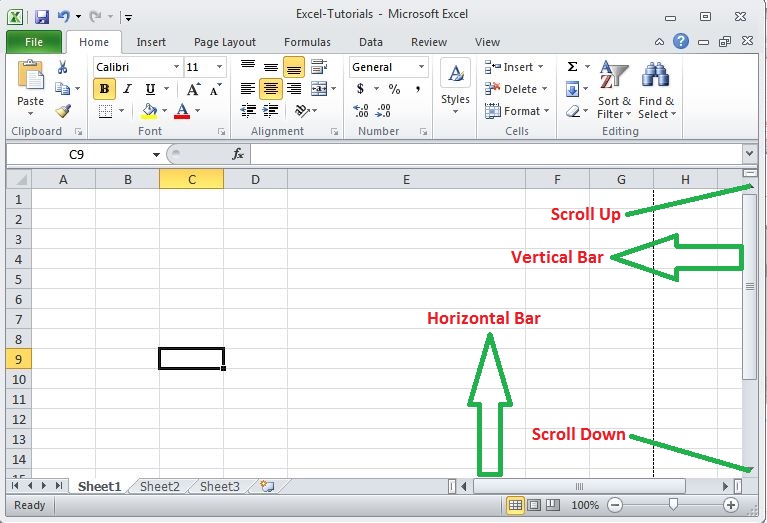Click the Decrease Decimal icon
Image resolution: width=767 pixels, height=523 pixels.
(x=383, y=111)
